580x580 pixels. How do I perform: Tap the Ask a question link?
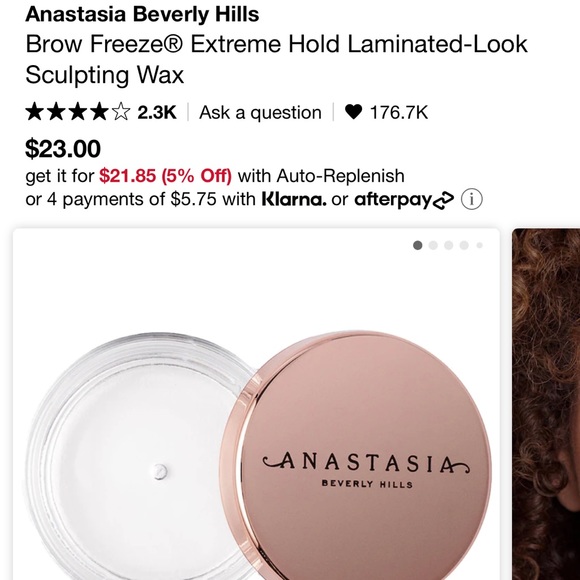pyautogui.click(x=260, y=112)
